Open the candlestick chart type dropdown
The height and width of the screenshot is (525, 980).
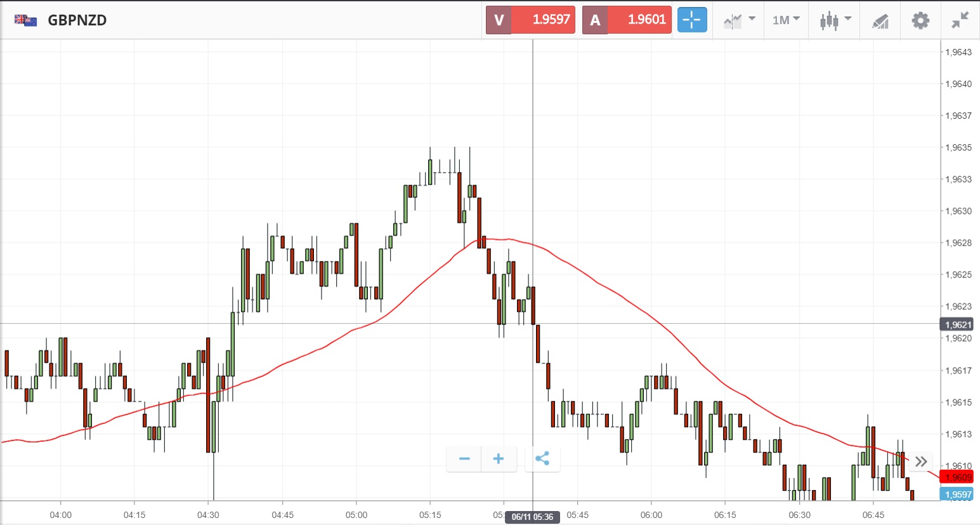click(835, 20)
